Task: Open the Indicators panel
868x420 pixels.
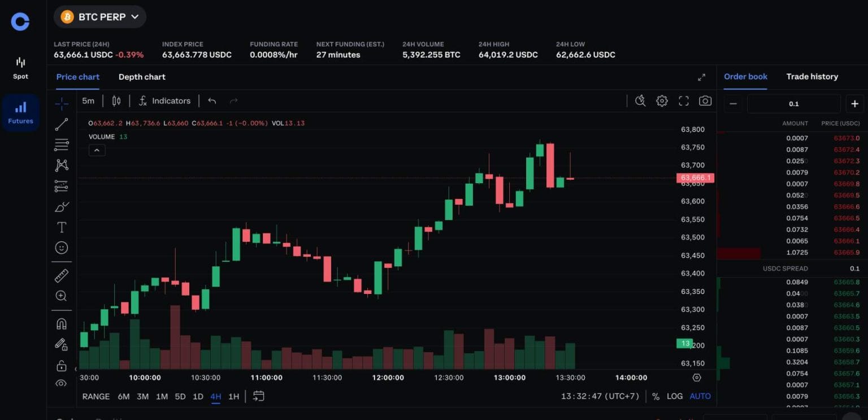Action: pos(164,101)
